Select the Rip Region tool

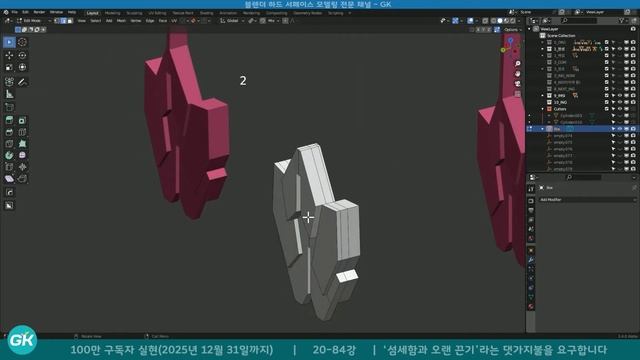tap(22, 179)
